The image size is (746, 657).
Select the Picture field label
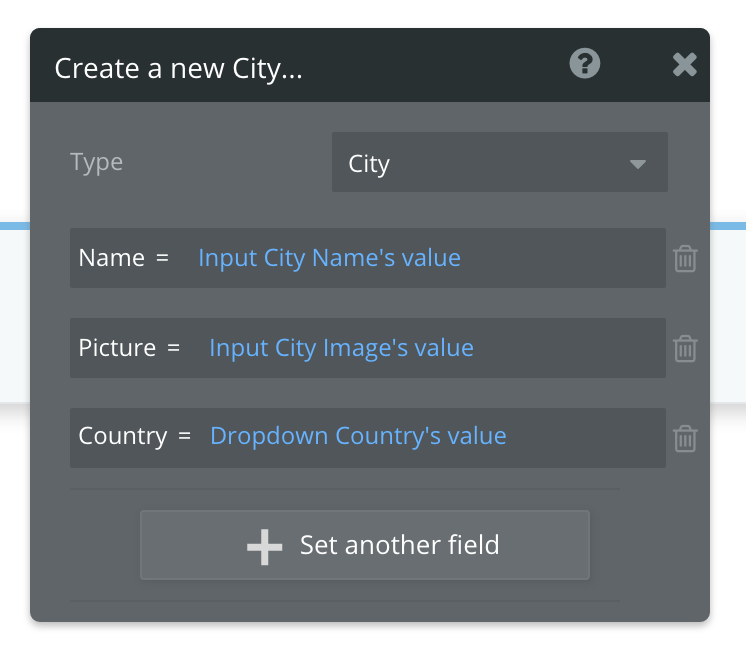(117, 348)
